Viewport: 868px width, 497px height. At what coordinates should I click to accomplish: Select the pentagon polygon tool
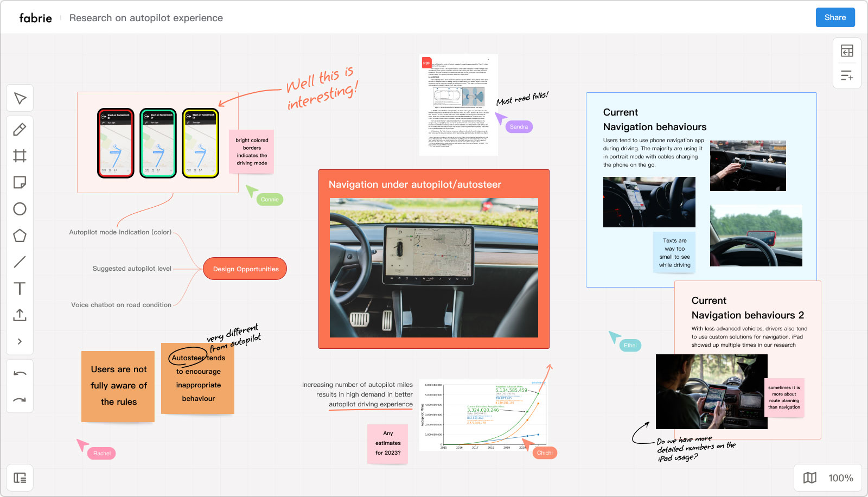click(x=20, y=235)
